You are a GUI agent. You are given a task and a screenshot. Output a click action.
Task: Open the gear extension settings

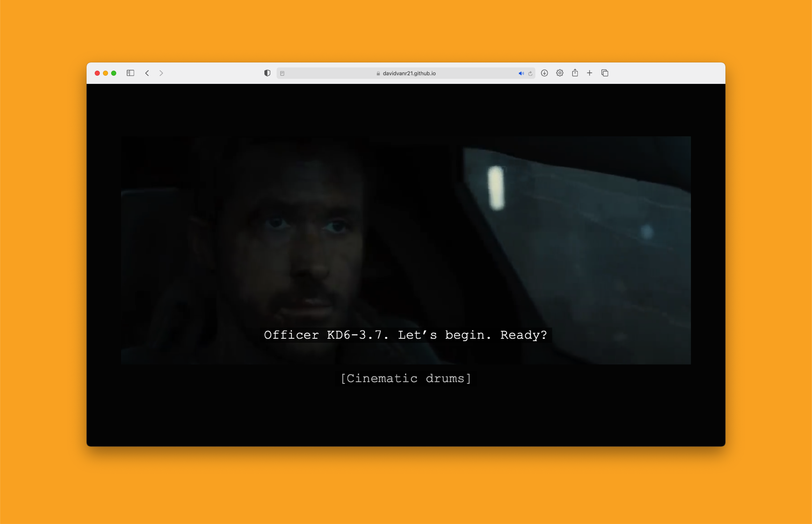click(x=560, y=73)
